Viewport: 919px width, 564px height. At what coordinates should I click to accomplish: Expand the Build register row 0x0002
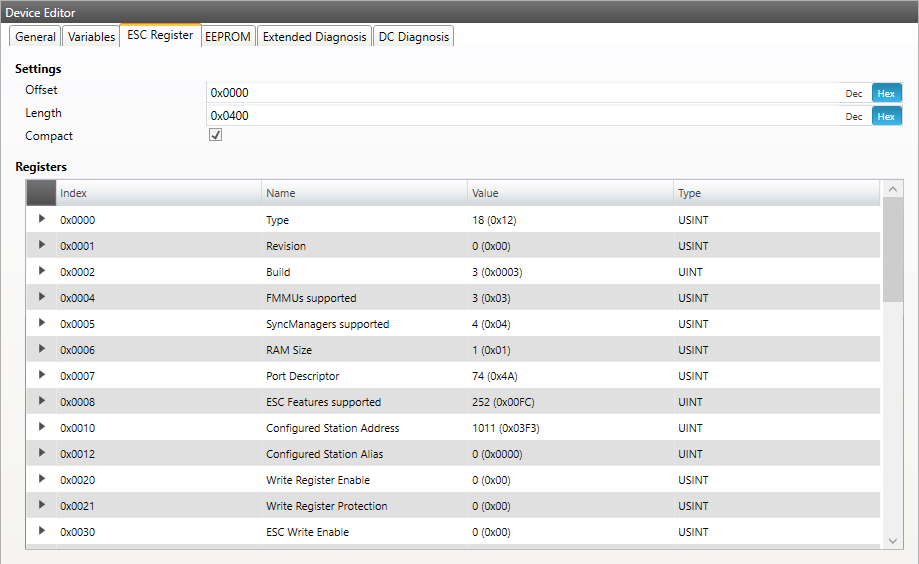[x=41, y=271]
